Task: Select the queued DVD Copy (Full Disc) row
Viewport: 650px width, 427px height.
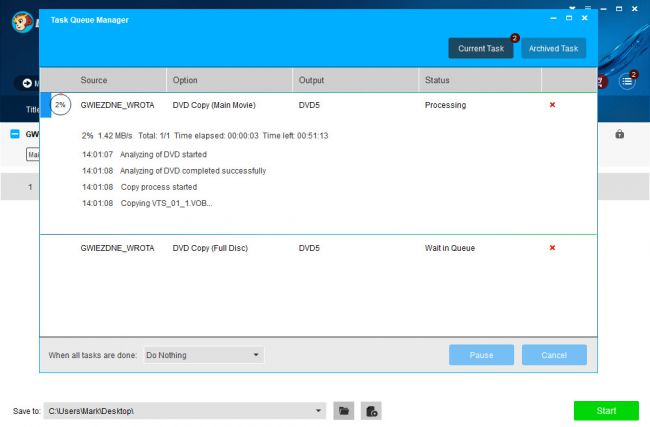Action: [300, 247]
